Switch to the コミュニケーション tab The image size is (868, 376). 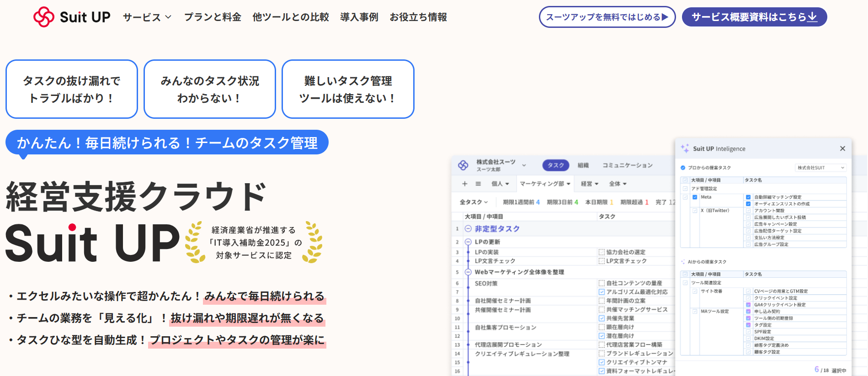click(x=628, y=165)
